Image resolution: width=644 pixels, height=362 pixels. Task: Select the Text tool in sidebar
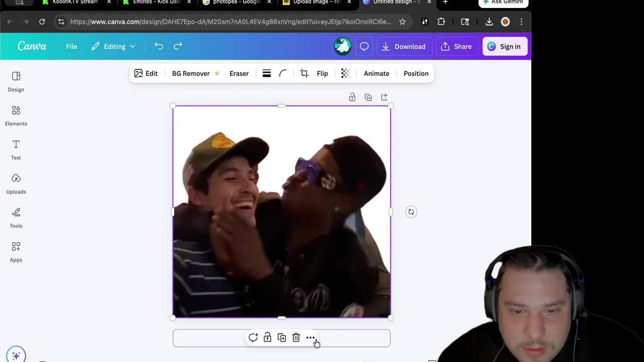16,150
